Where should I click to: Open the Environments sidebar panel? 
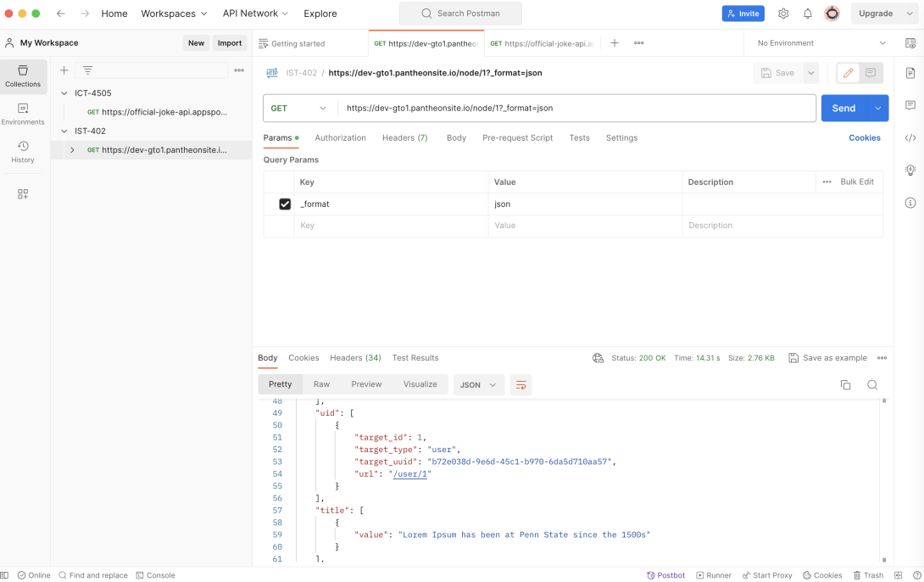click(x=23, y=115)
